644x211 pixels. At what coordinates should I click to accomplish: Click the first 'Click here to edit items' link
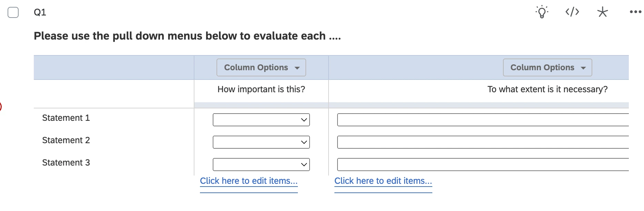pyautogui.click(x=249, y=181)
